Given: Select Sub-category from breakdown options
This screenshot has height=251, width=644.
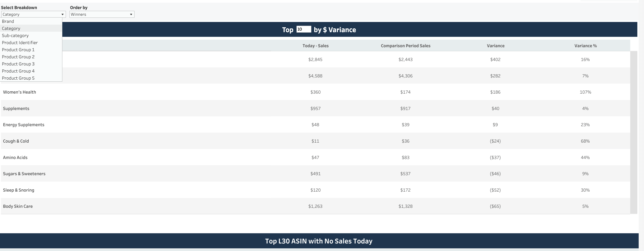Looking at the screenshot, I should pyautogui.click(x=15, y=35).
